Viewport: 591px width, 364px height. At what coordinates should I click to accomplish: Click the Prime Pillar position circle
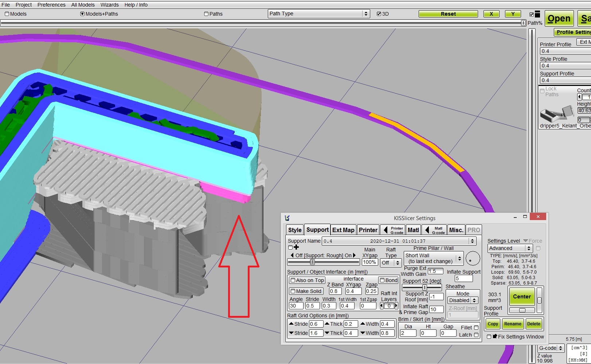click(x=473, y=259)
